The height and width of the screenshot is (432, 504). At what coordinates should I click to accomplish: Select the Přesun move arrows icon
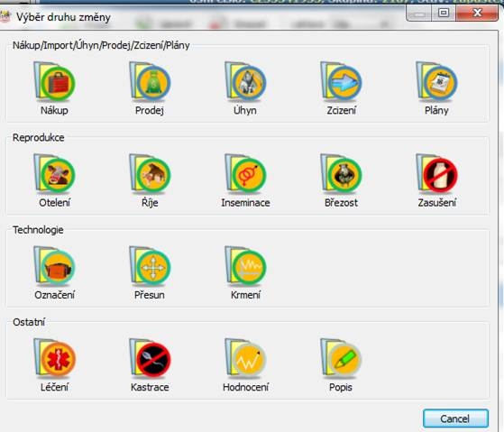tap(150, 267)
